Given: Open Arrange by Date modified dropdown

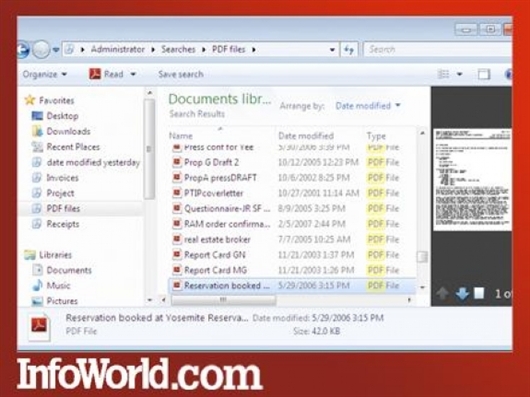Looking at the screenshot, I should 368,106.
